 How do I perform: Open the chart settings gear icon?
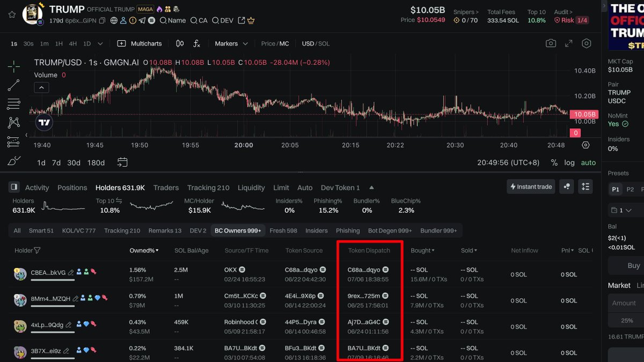586,43
